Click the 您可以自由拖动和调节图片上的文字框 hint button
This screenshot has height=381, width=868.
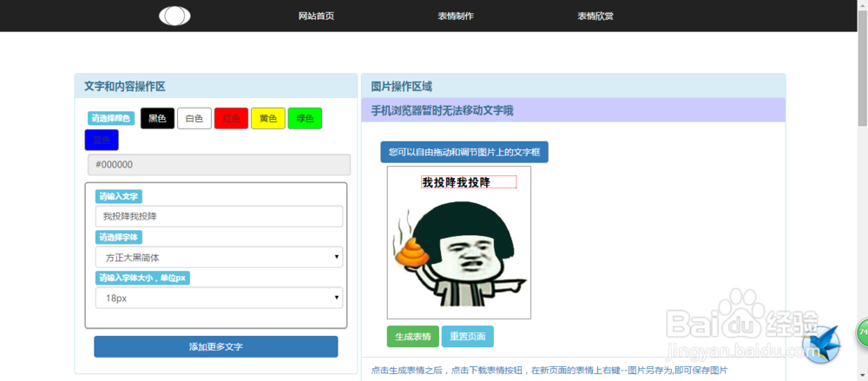[x=464, y=152]
